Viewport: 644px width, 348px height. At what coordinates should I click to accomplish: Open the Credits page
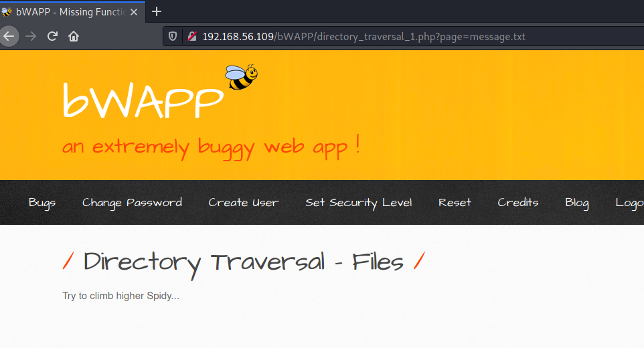[518, 202]
